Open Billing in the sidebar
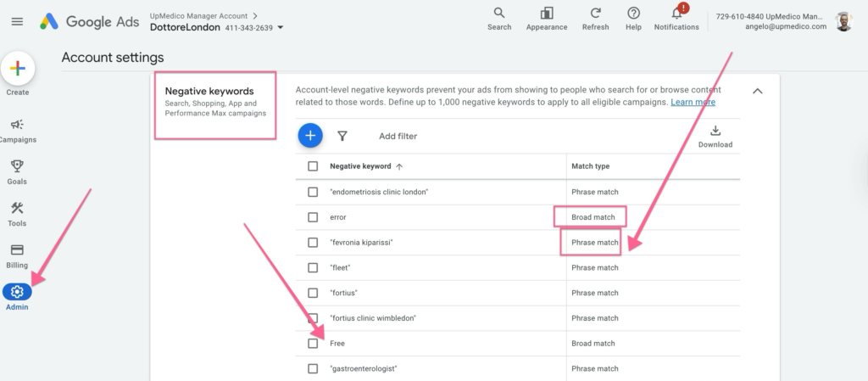The height and width of the screenshot is (381, 868). coord(17,249)
